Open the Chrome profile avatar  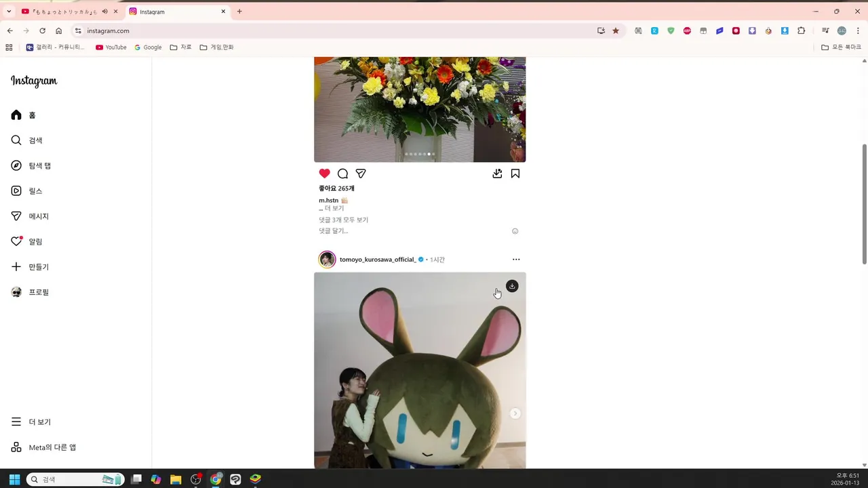(x=842, y=30)
